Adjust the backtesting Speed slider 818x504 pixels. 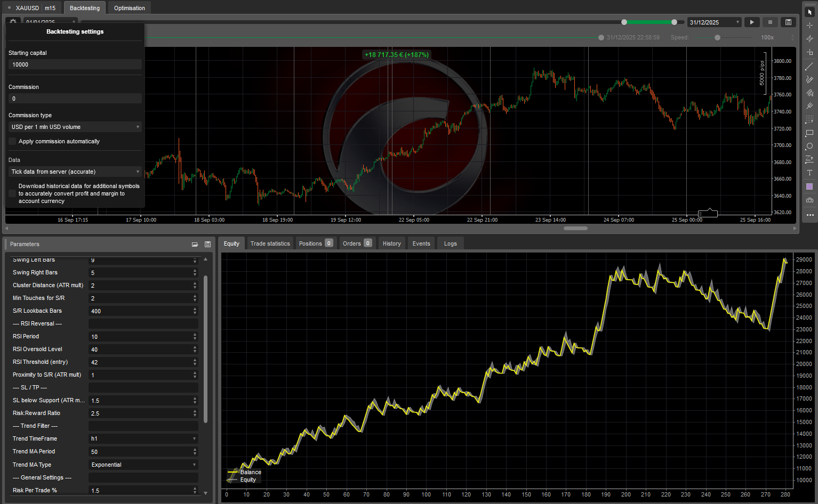coord(717,37)
